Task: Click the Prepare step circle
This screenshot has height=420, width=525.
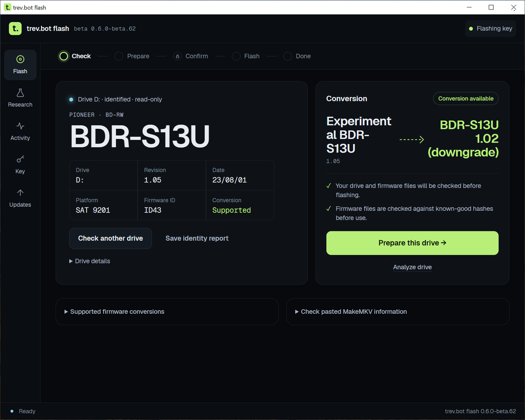Action: tap(119, 56)
